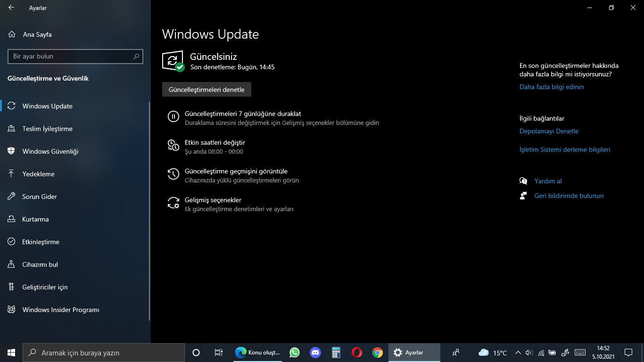The image size is (644, 362).
Task: Open Cihazımı bul page
Action: coord(75,264)
